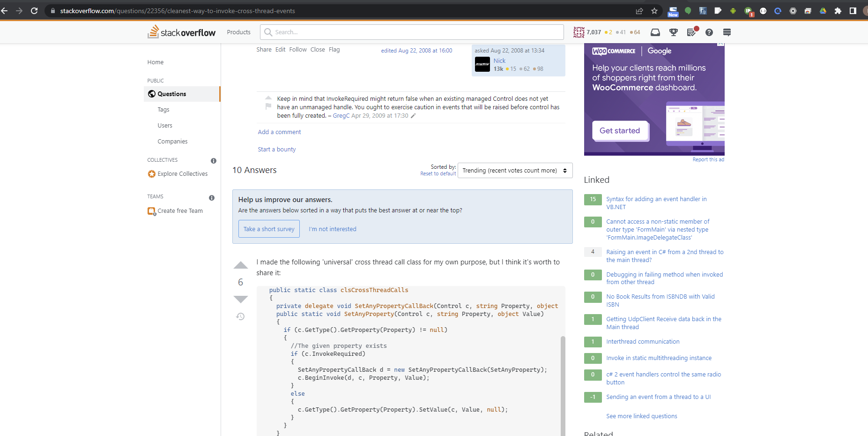Open Raising an event in C# linked question

(665, 256)
